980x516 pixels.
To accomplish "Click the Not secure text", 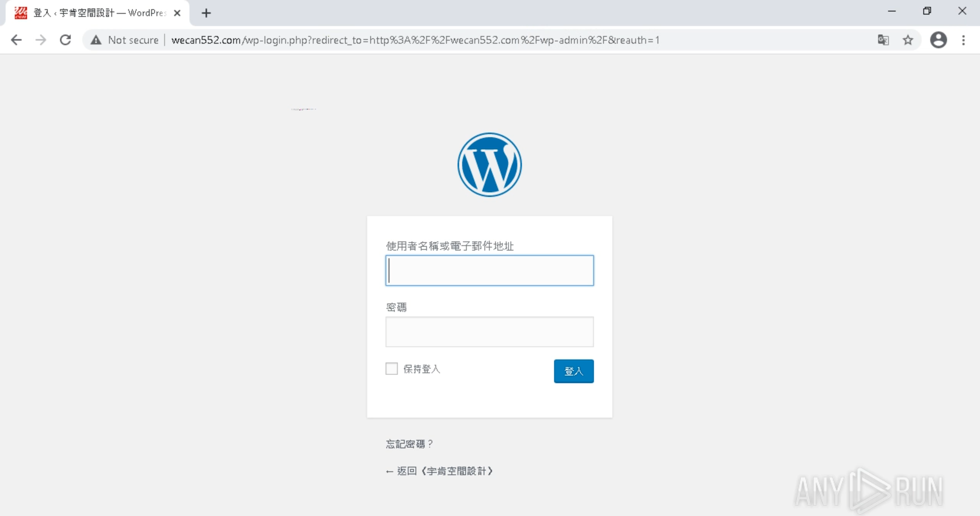I will tap(133, 40).
